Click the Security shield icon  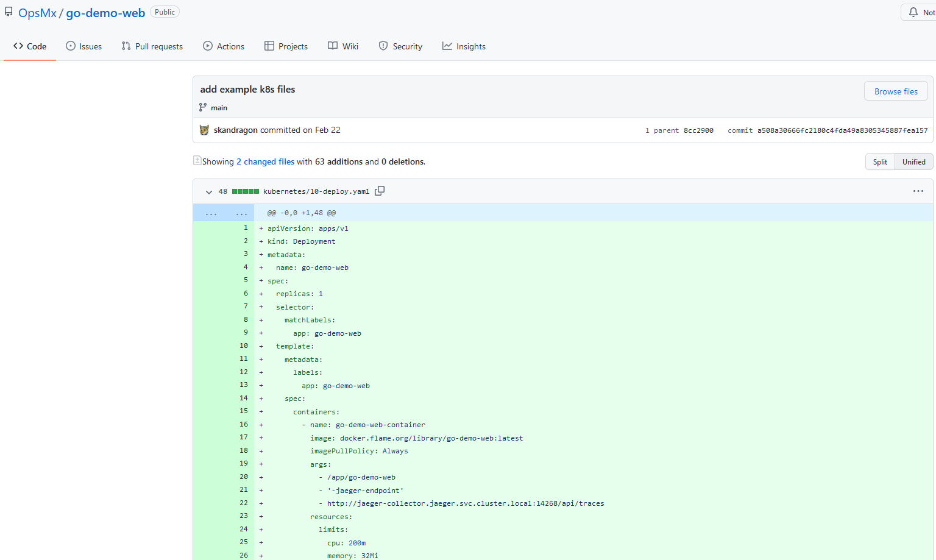click(382, 46)
